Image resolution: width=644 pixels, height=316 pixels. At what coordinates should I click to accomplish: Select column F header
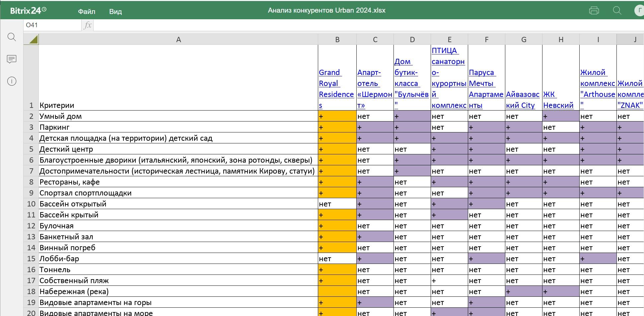pyautogui.click(x=486, y=39)
